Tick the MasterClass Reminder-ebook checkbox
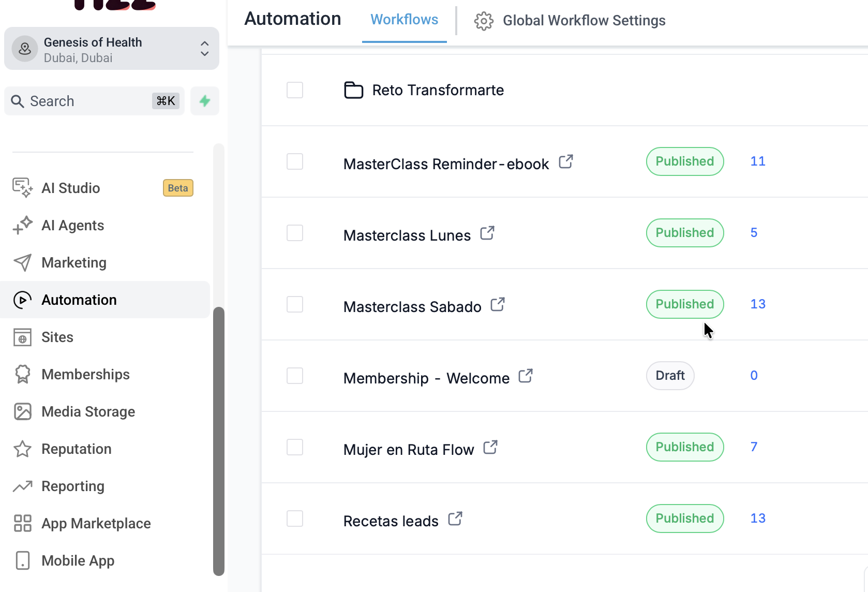868x592 pixels. pyautogui.click(x=295, y=161)
